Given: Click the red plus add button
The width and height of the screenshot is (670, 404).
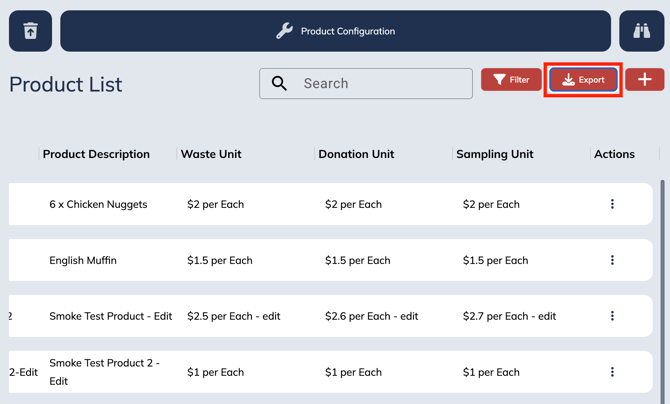Looking at the screenshot, I should pos(645,80).
